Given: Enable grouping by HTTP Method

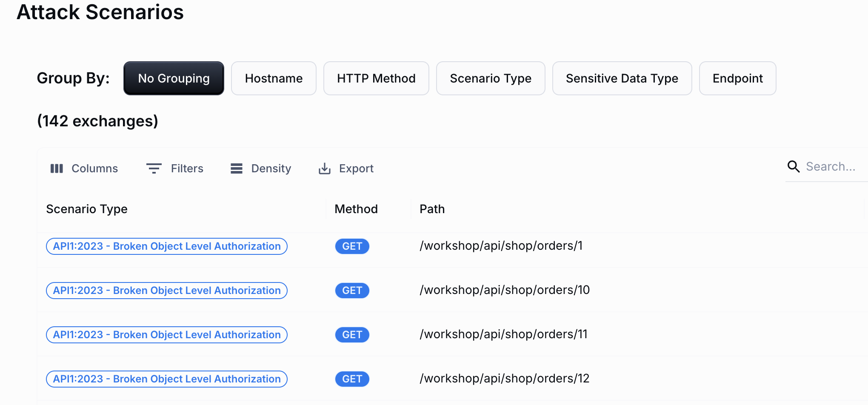Looking at the screenshot, I should pyautogui.click(x=376, y=78).
